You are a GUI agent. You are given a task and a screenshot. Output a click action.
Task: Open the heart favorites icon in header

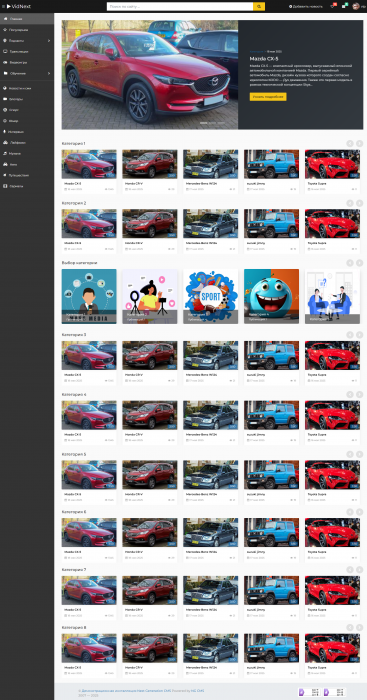coord(332,7)
